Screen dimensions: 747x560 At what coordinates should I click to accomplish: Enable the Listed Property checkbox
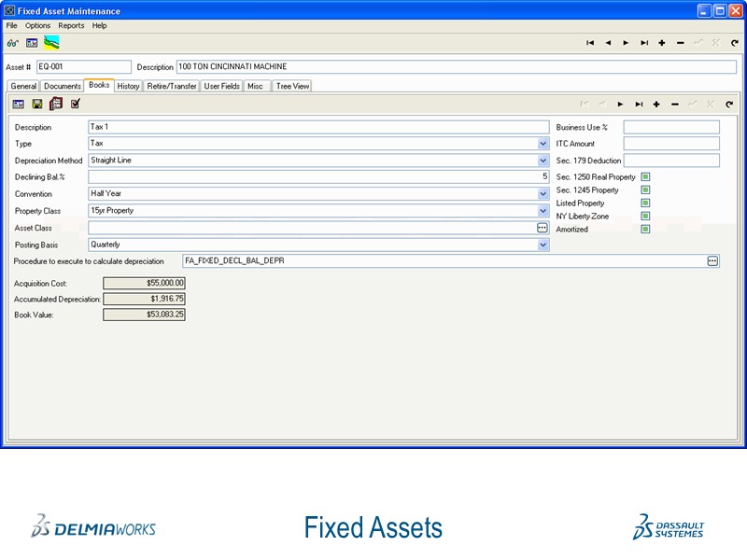pos(647,203)
